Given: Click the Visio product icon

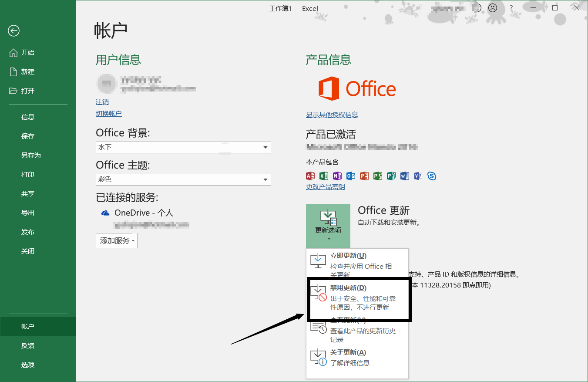Looking at the screenshot, I should pyautogui.click(x=418, y=176).
